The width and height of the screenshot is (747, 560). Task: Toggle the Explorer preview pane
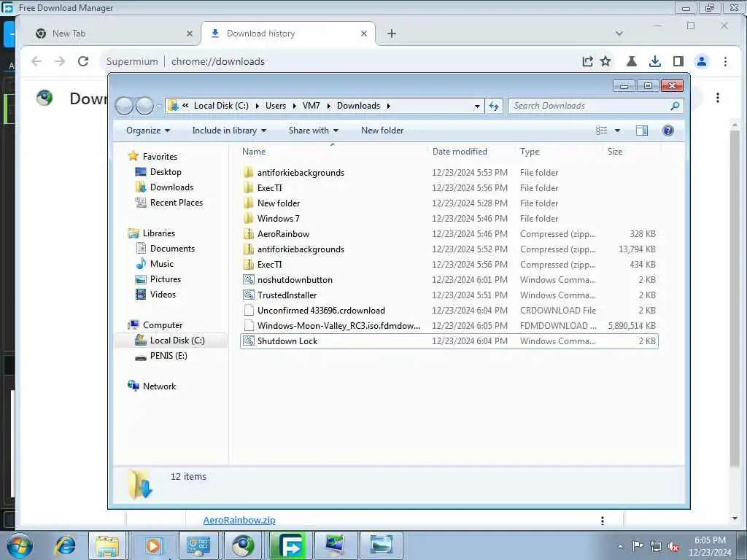pos(642,131)
